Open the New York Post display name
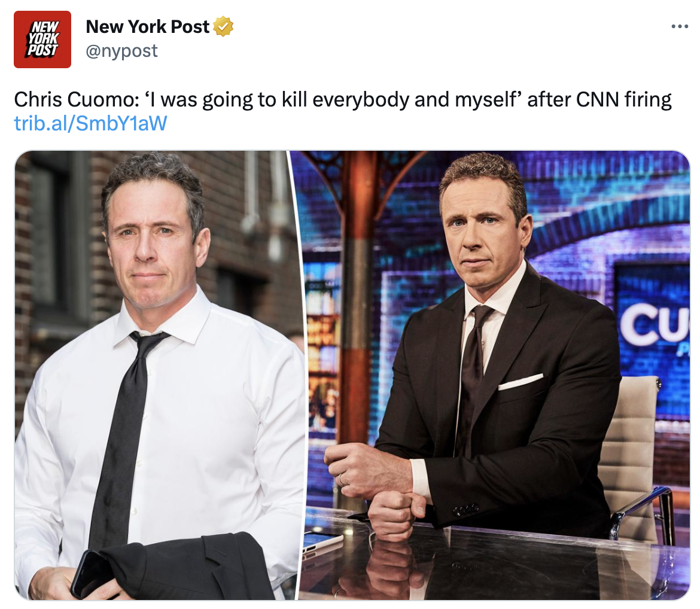Image resolution: width=700 pixels, height=609 pixels. pos(147,27)
